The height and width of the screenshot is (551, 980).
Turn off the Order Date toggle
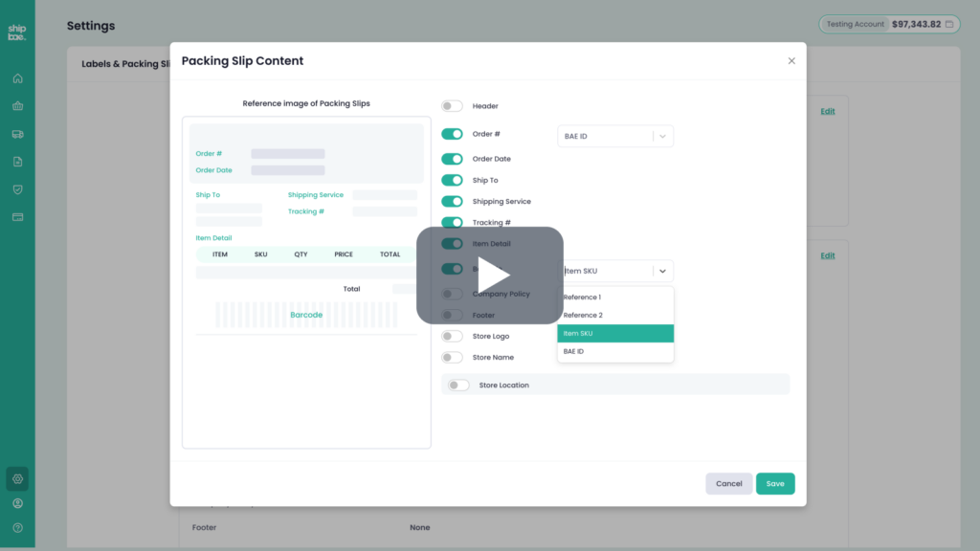(452, 159)
